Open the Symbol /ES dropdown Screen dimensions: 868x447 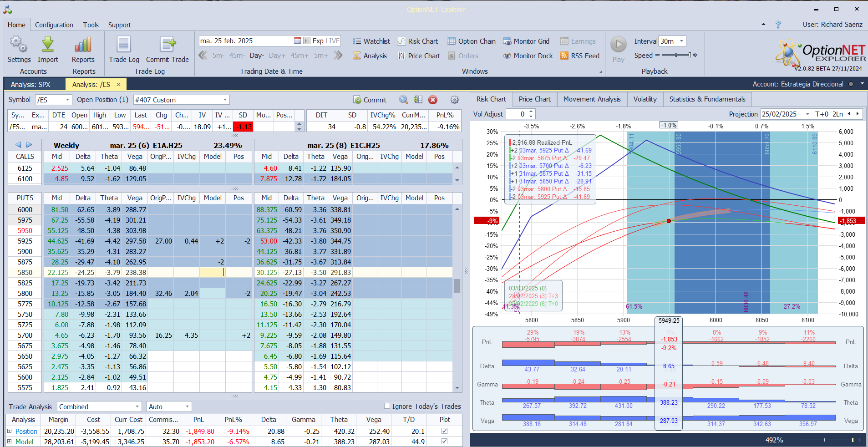pos(68,100)
